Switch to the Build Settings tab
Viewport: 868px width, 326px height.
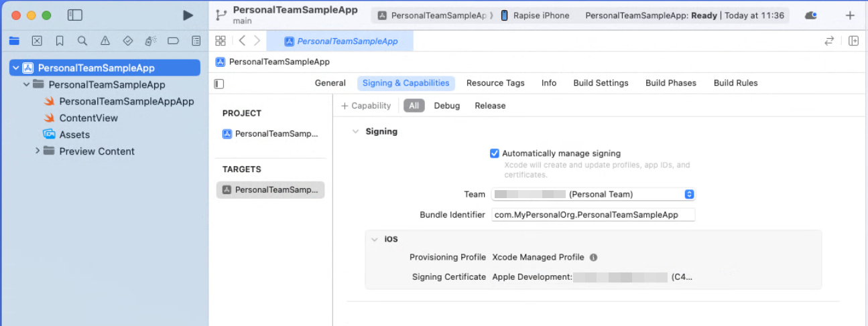point(601,83)
